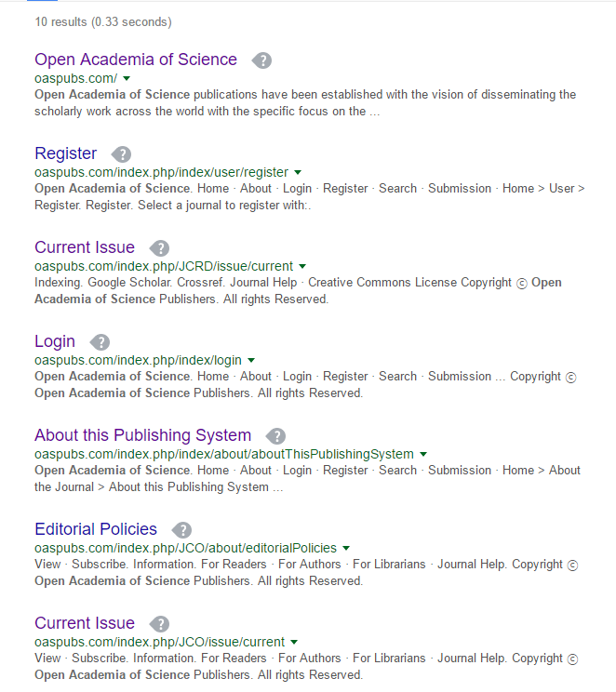
Task: Click the oaspubs.com/ green URL
Action: pyautogui.click(x=76, y=78)
